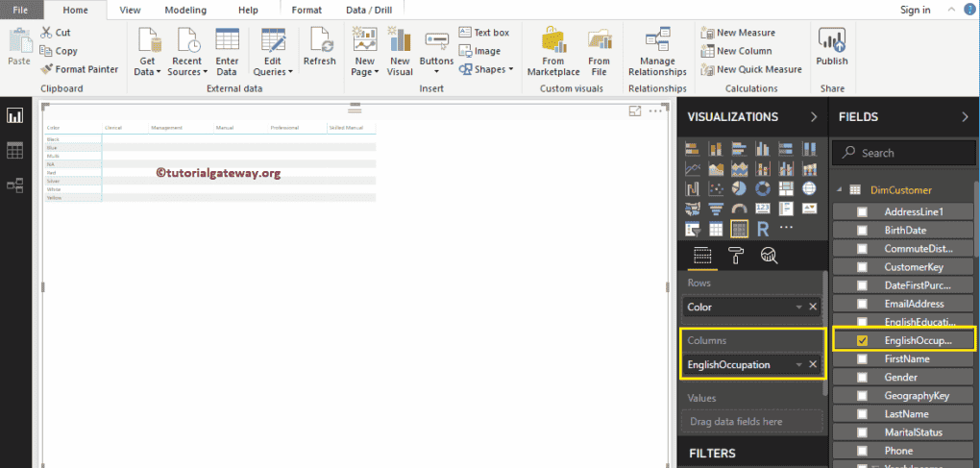Open EnglishOccupation dropdown arrow in Columns

pos(798,364)
